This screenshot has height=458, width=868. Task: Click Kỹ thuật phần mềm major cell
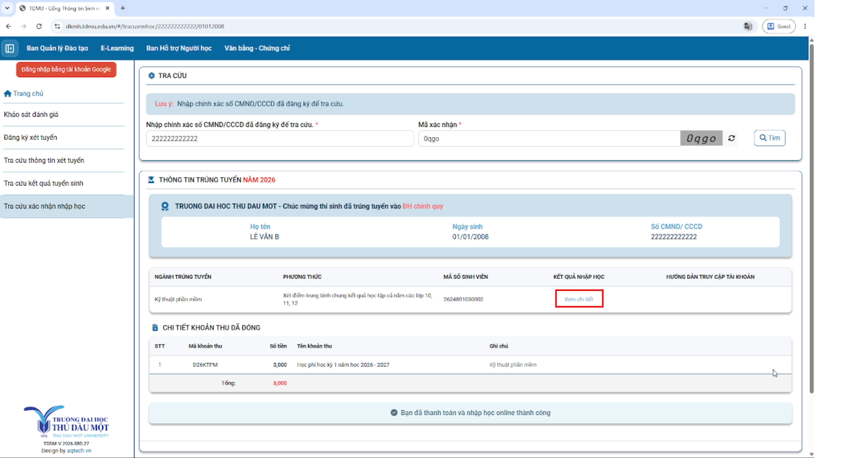178,299
